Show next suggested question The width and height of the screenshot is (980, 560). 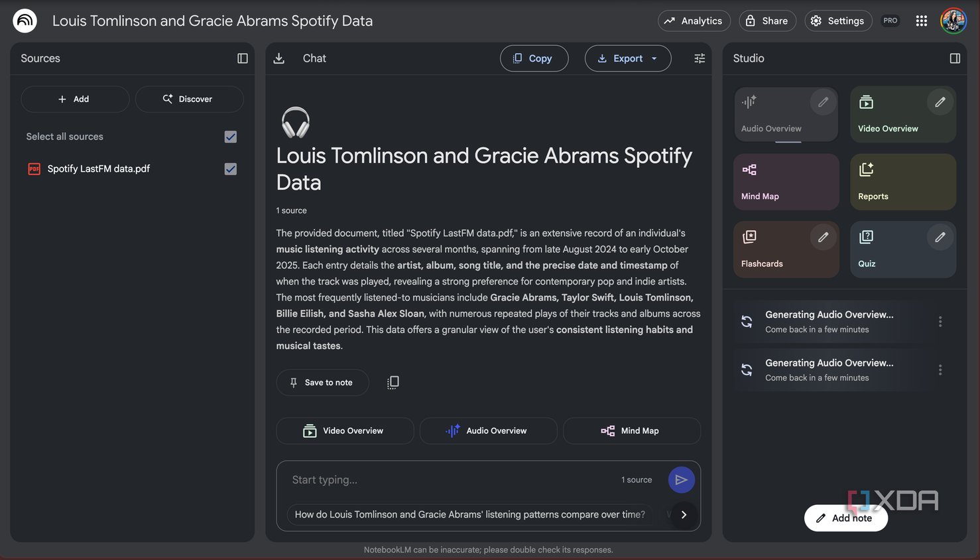click(684, 514)
